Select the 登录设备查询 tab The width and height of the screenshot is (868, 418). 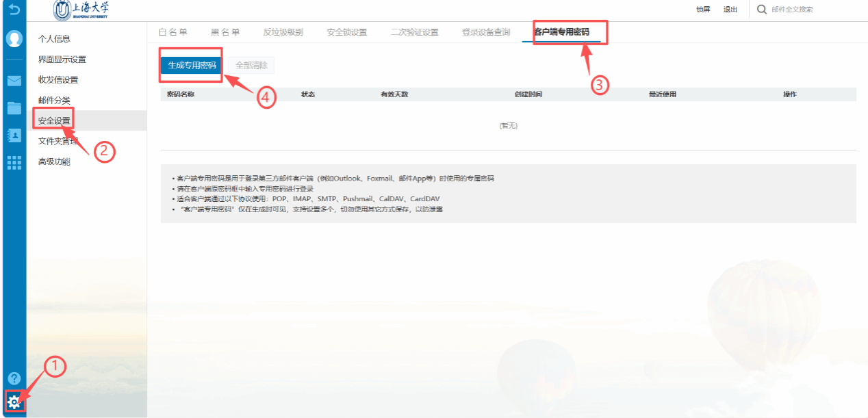pos(485,32)
